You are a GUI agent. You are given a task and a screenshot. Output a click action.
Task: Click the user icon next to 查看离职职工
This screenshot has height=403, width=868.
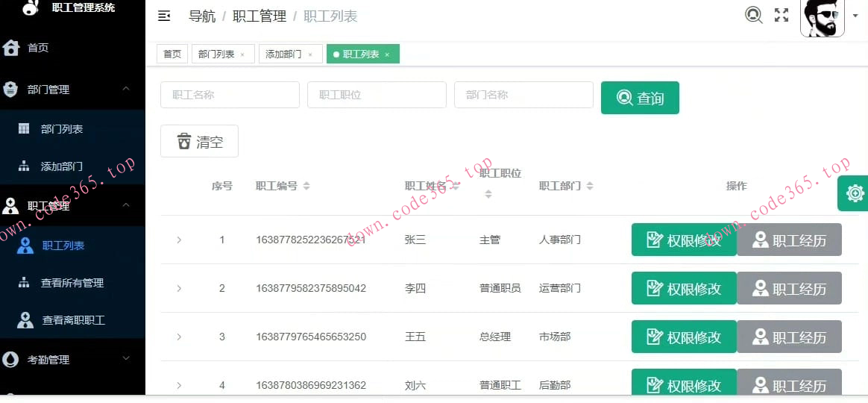tap(25, 320)
